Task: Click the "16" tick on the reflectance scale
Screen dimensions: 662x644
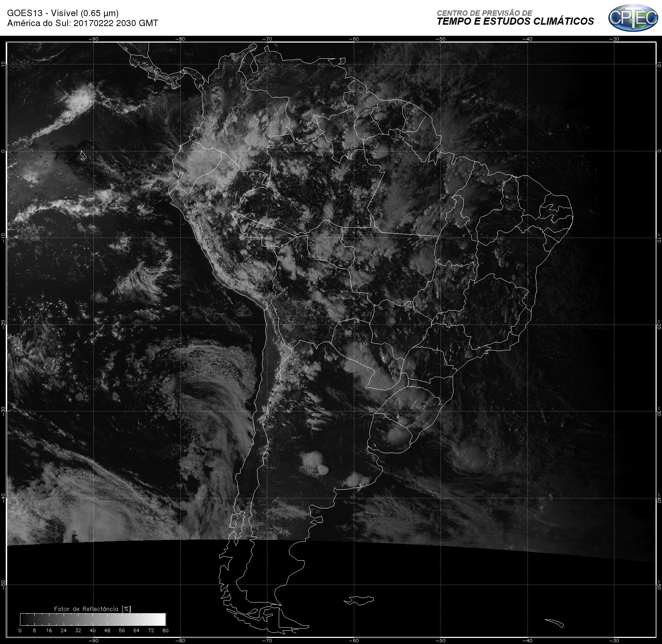Action: pyautogui.click(x=49, y=630)
